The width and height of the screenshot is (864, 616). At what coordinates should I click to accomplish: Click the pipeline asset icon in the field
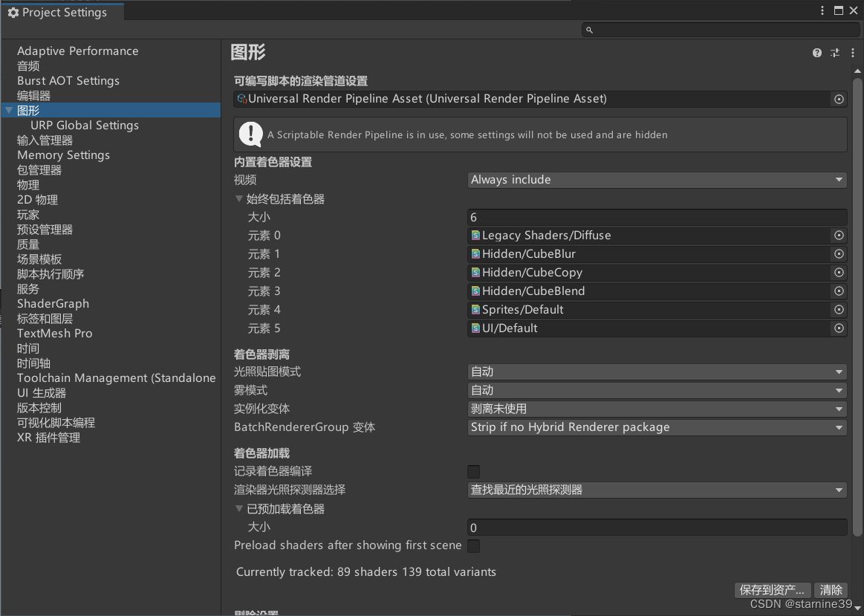click(x=241, y=99)
